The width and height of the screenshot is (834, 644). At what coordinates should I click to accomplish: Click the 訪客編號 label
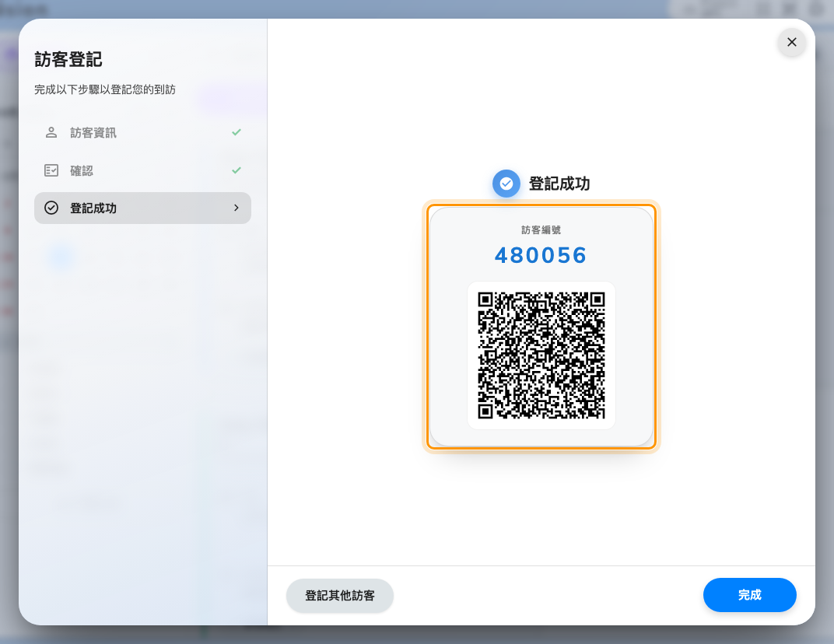[541, 229]
